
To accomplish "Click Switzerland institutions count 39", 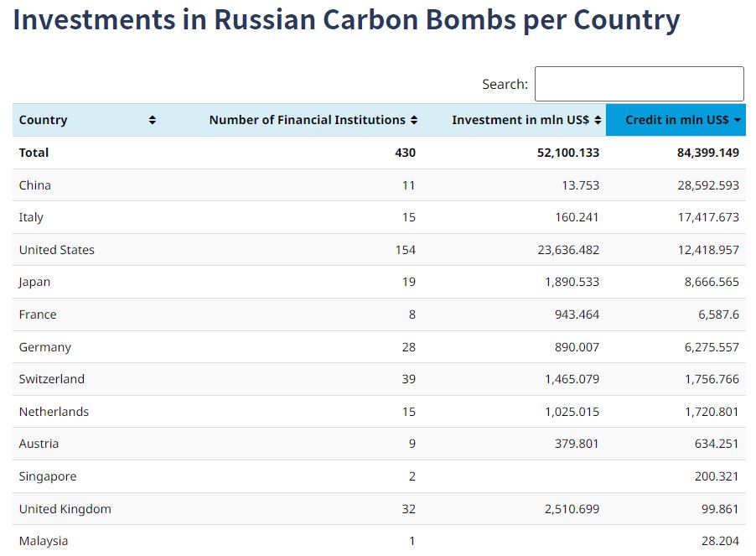I will [x=409, y=379].
